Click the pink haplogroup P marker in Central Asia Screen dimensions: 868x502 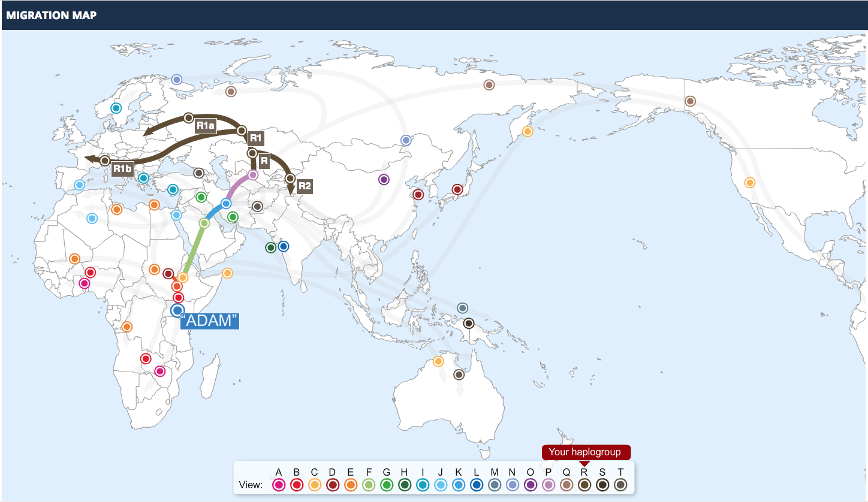252,174
